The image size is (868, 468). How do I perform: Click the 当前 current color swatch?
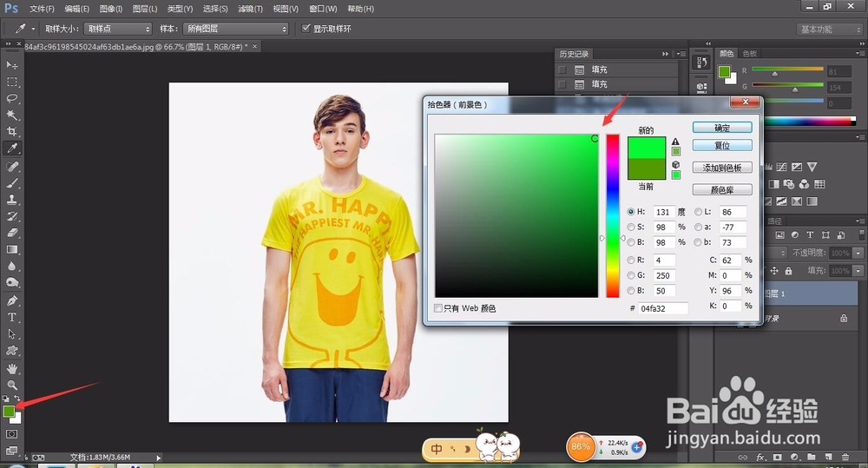coord(647,169)
